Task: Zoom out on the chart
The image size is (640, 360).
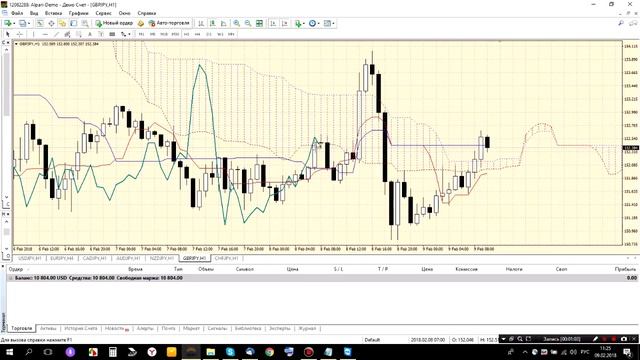Action: [x=248, y=23]
